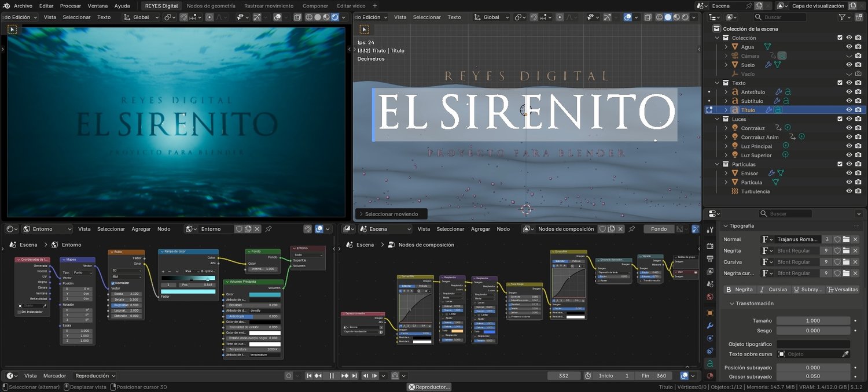This screenshot has height=392, width=868.
Task: Toggle viewport visibility of Antetítulo
Action: point(849,92)
